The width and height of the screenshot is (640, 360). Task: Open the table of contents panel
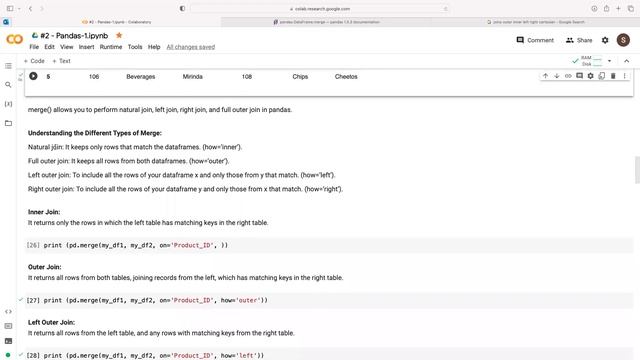pos(8,66)
